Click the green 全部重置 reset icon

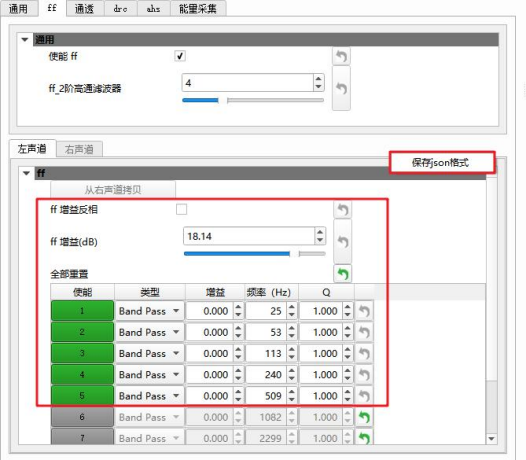click(x=343, y=274)
